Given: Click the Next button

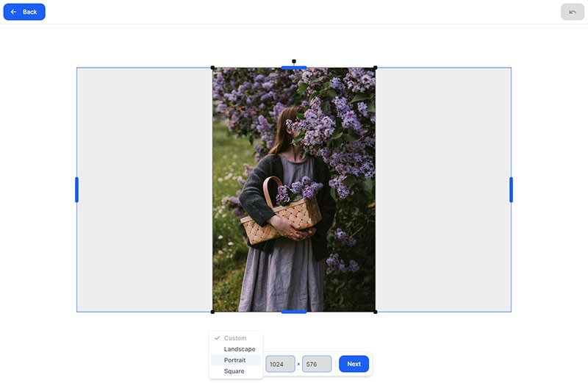Looking at the screenshot, I should [x=354, y=364].
